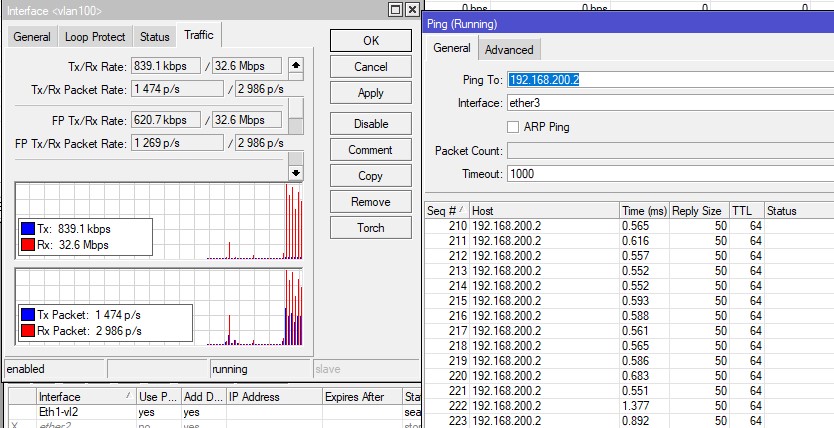Click the Status column header in Ping
Viewport: 834px width, 428px height.
click(799, 211)
